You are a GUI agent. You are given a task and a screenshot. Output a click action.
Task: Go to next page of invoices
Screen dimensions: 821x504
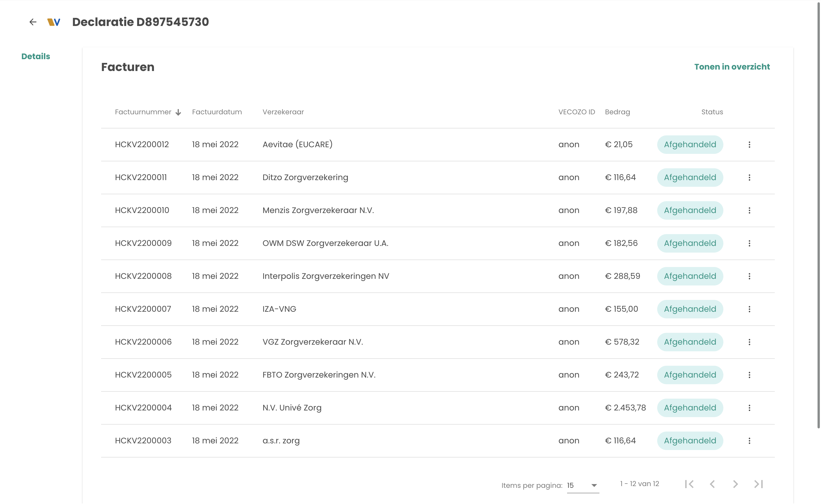point(735,484)
